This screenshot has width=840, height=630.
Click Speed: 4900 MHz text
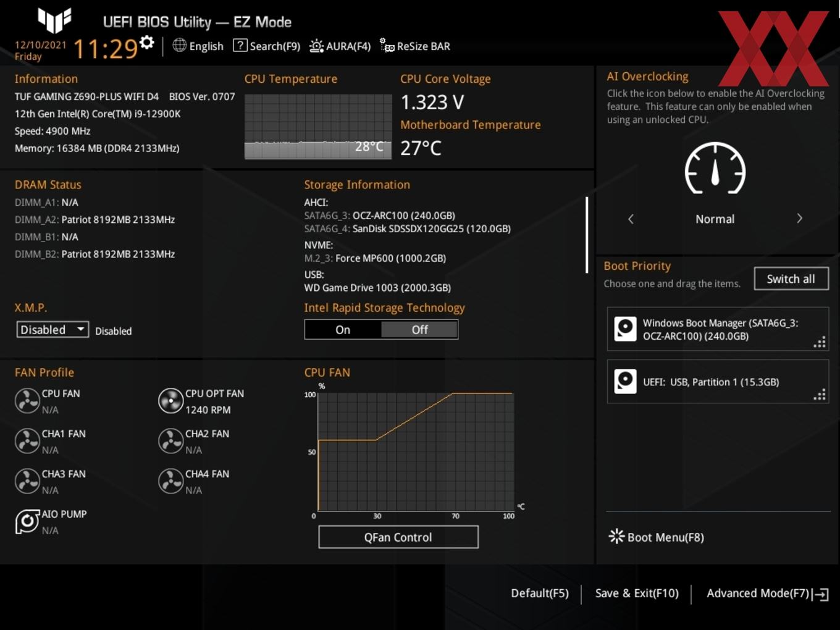point(52,131)
